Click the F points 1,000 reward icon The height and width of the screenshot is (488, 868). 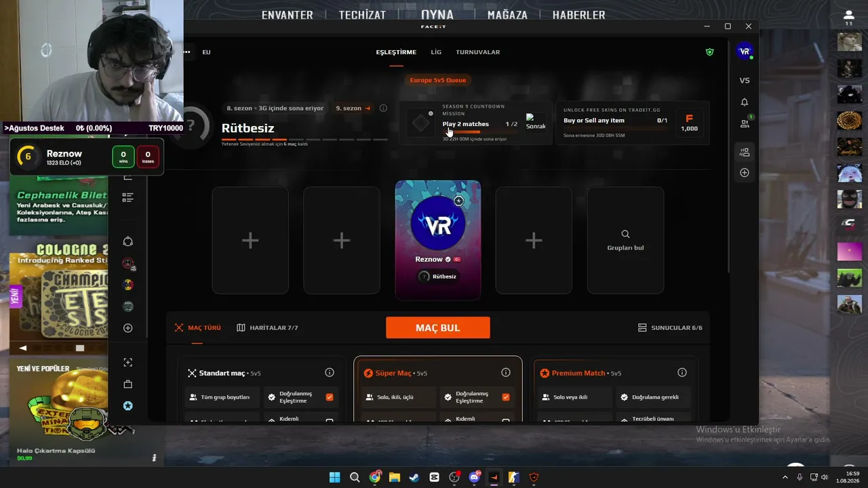(689, 123)
